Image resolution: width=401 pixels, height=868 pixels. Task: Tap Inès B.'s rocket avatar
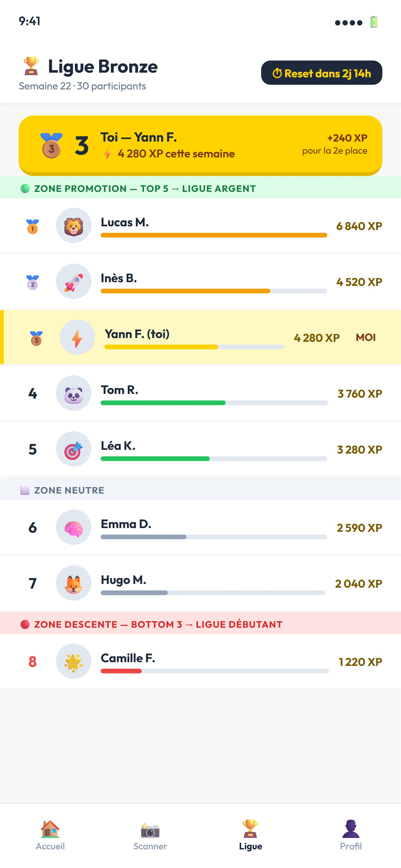point(73,281)
